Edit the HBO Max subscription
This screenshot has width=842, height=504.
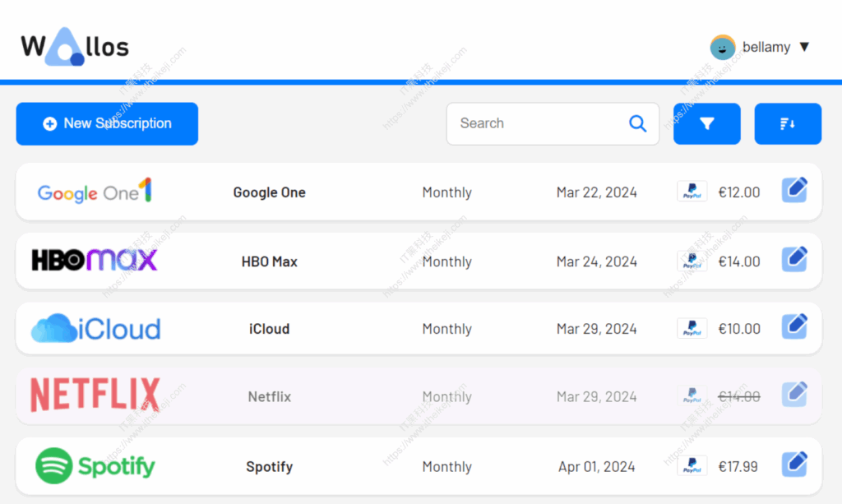(x=793, y=260)
